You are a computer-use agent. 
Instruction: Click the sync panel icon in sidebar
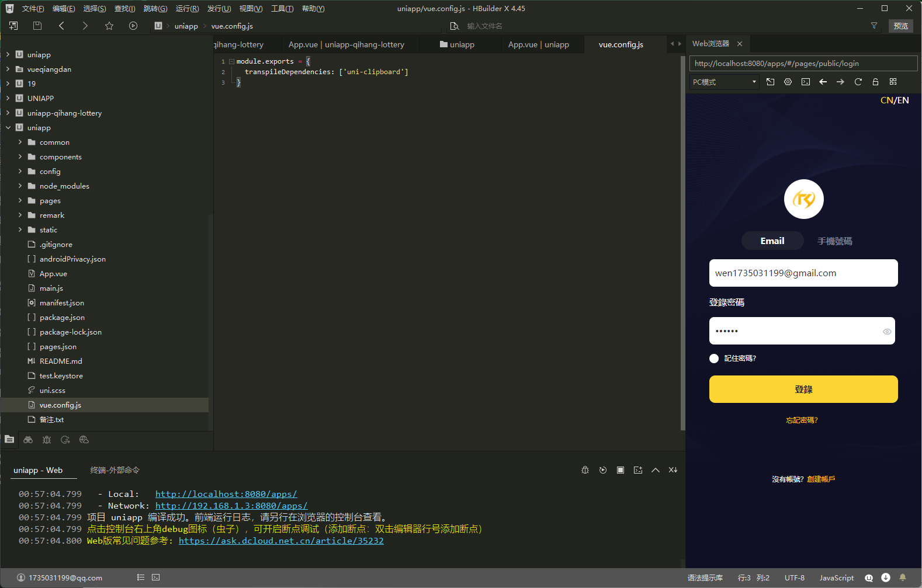pos(65,440)
